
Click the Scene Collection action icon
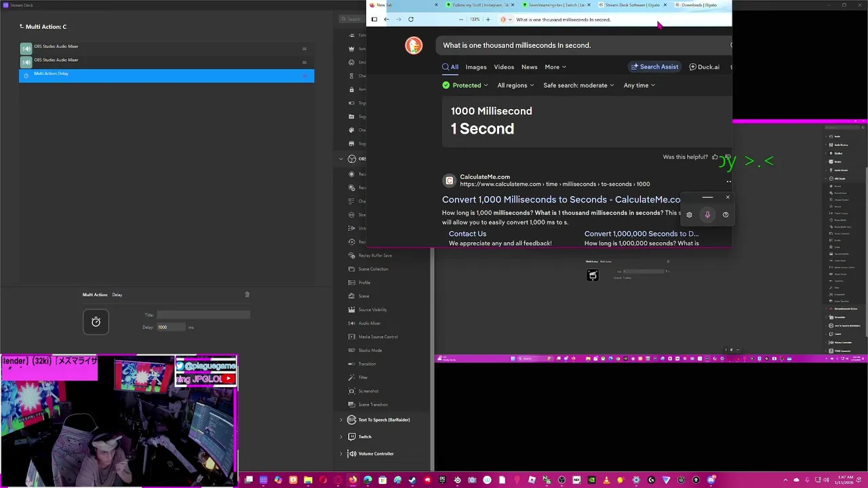click(x=351, y=269)
